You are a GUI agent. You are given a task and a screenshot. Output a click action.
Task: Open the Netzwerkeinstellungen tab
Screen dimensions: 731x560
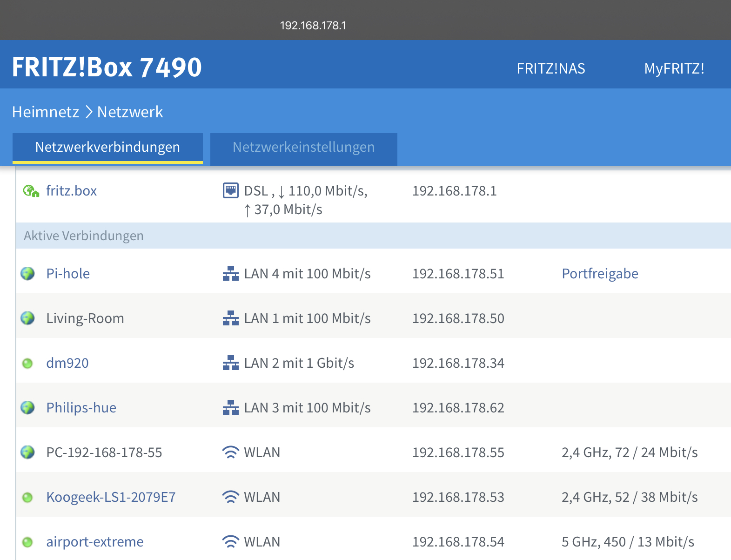(304, 149)
